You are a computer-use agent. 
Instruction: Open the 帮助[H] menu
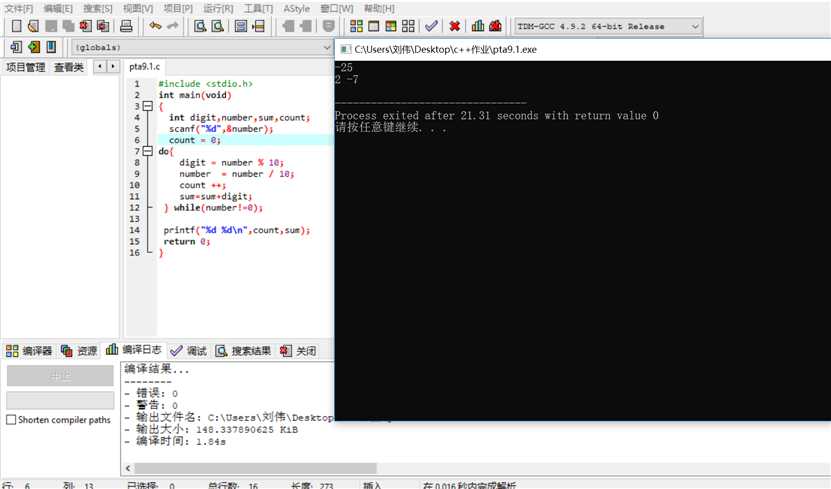click(x=379, y=8)
